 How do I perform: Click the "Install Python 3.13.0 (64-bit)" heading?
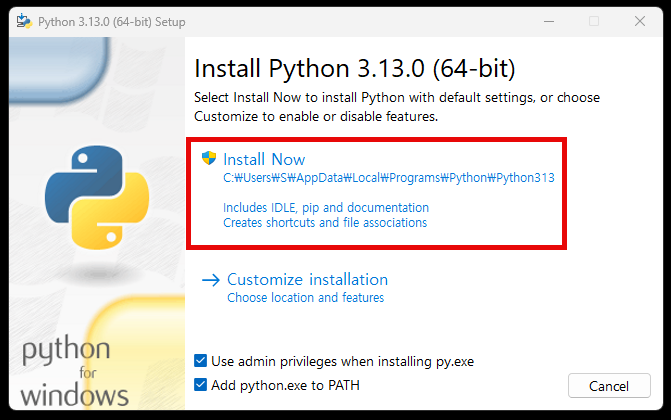[x=354, y=69]
